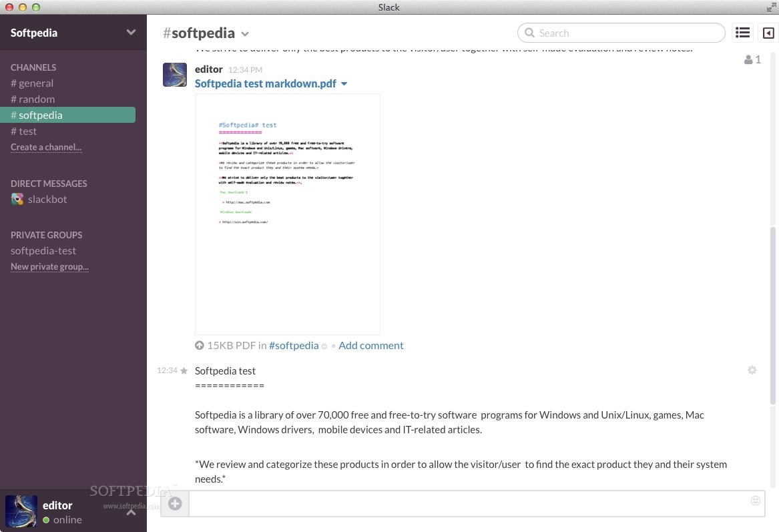This screenshot has width=779, height=532.
Task: Click the small circle icon after #softpedia link
Action: coord(324,346)
